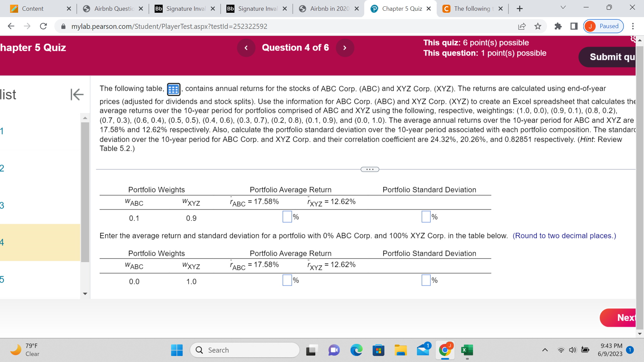Go back using the browser back arrow
Screen dimensions: 644x362
[x=11, y=26]
